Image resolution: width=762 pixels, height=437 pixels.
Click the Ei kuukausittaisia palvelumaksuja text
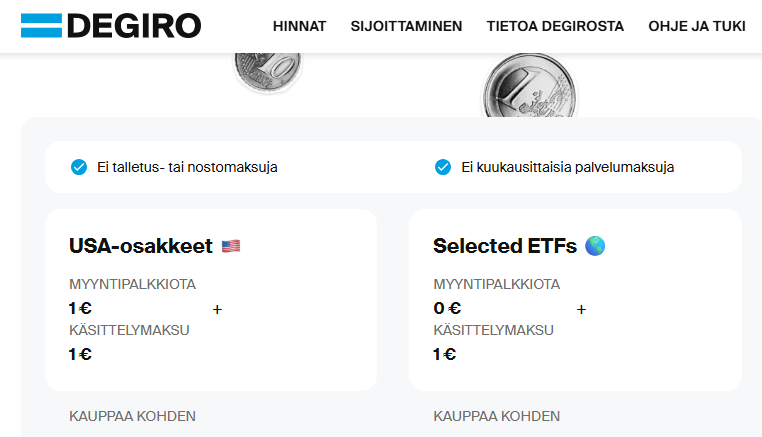pos(567,167)
